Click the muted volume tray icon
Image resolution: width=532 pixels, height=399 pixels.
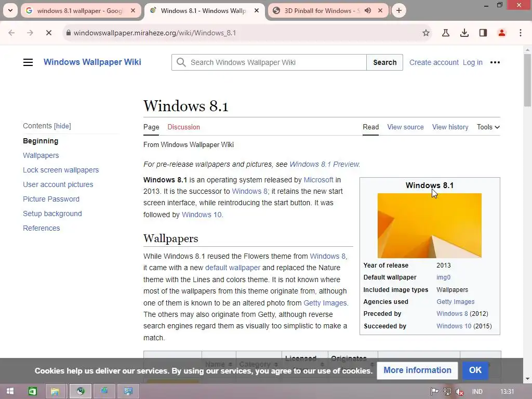pyautogui.click(x=460, y=392)
